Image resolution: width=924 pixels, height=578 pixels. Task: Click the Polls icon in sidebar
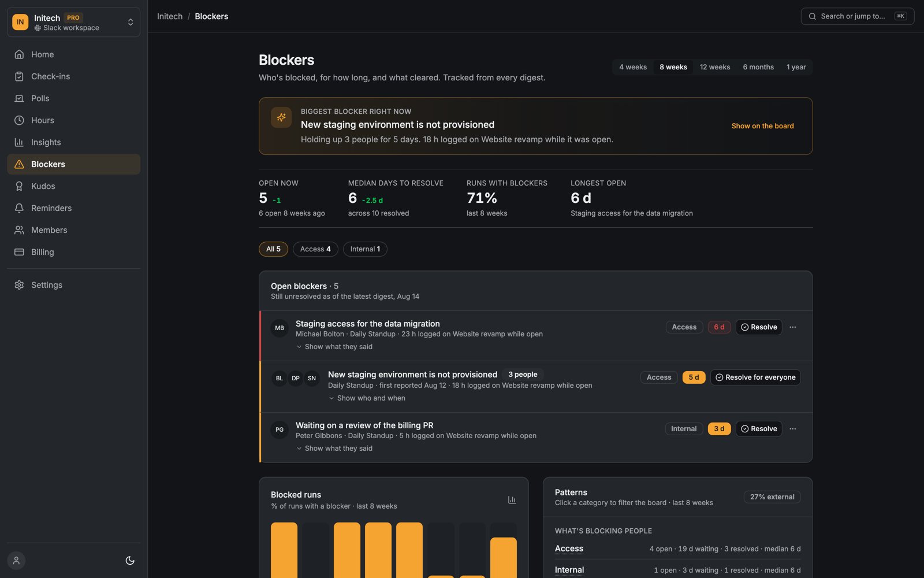pos(19,98)
